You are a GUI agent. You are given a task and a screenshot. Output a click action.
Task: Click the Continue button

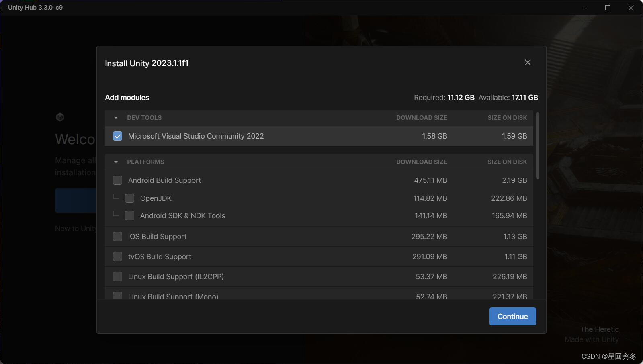[x=512, y=316]
